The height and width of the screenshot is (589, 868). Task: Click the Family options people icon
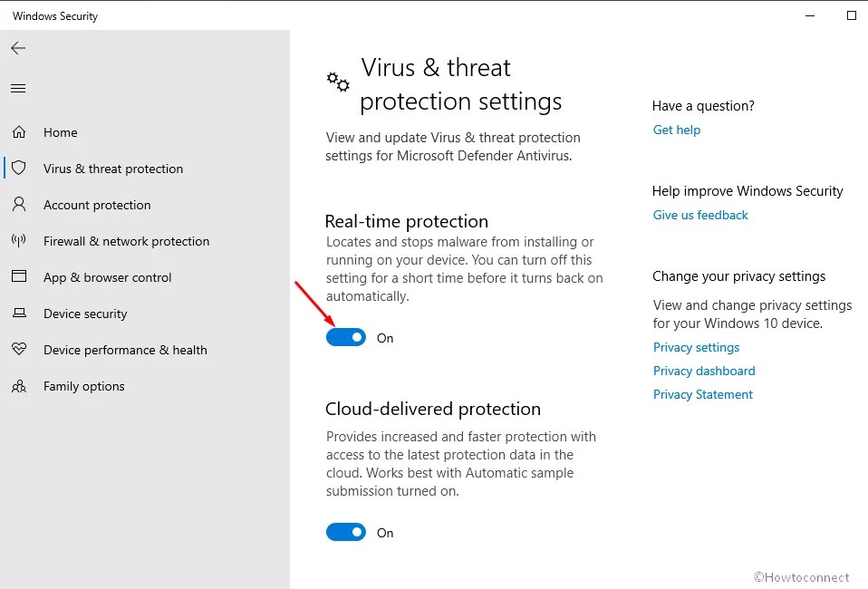coord(18,386)
